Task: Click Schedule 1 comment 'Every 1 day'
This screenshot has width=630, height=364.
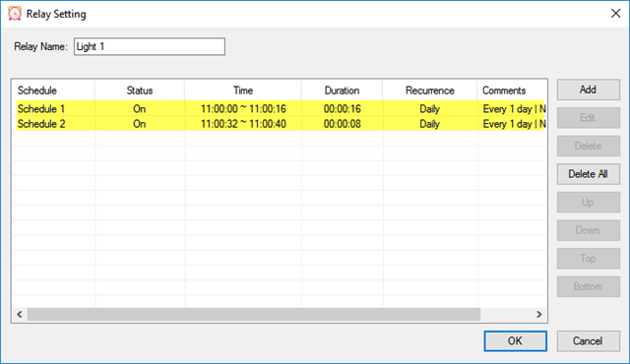Action: click(508, 109)
